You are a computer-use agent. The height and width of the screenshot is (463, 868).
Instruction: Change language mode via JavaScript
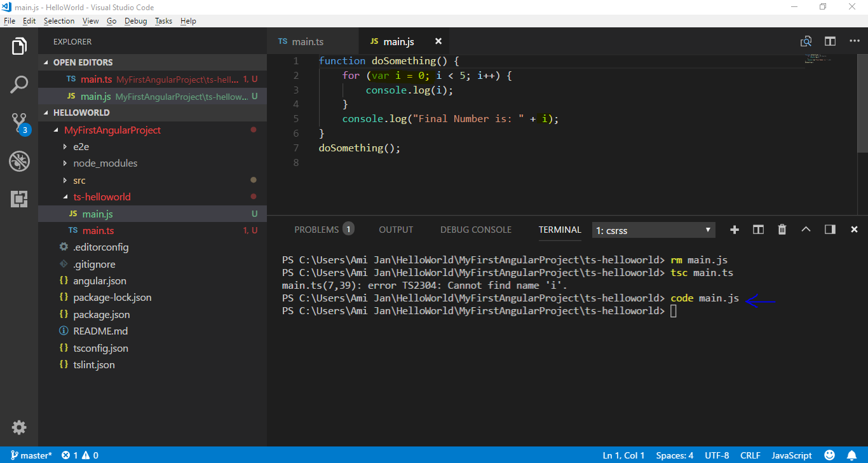click(x=792, y=455)
